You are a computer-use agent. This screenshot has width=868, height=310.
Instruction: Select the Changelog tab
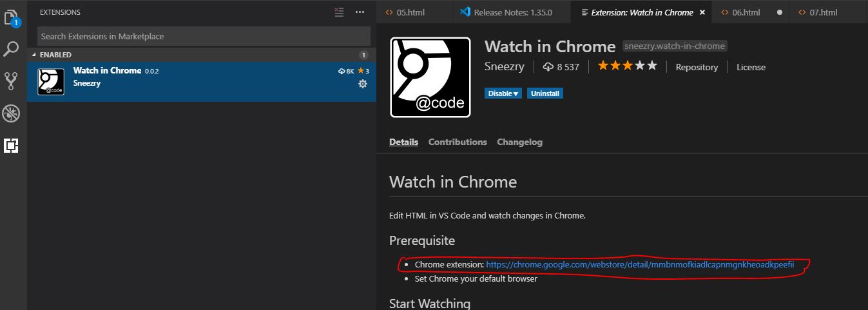click(x=520, y=142)
